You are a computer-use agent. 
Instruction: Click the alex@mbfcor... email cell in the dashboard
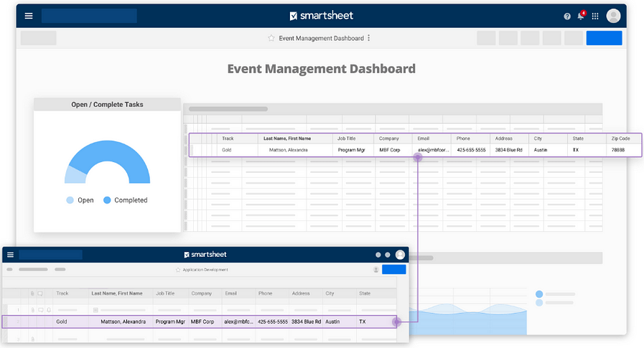(x=434, y=150)
